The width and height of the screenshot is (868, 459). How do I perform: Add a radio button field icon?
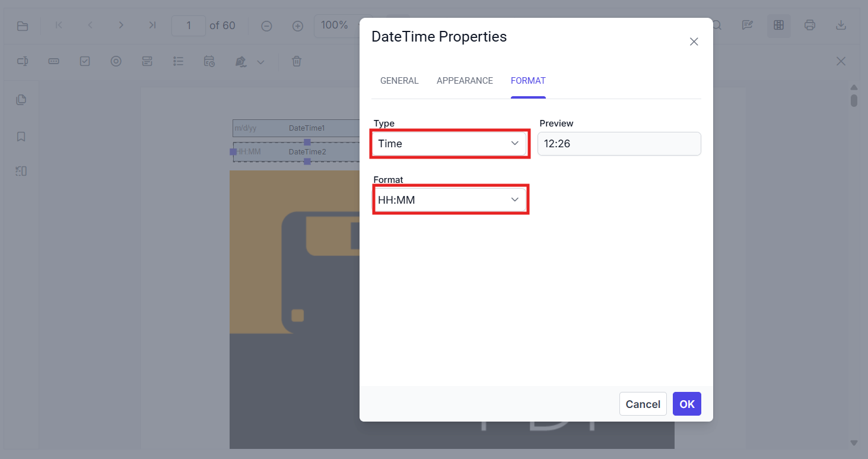(116, 61)
